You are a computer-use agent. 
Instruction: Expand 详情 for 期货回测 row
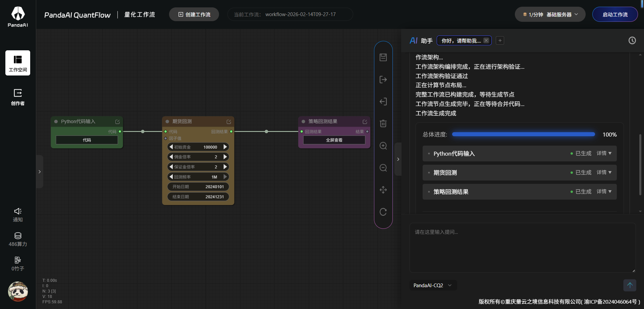click(604, 172)
